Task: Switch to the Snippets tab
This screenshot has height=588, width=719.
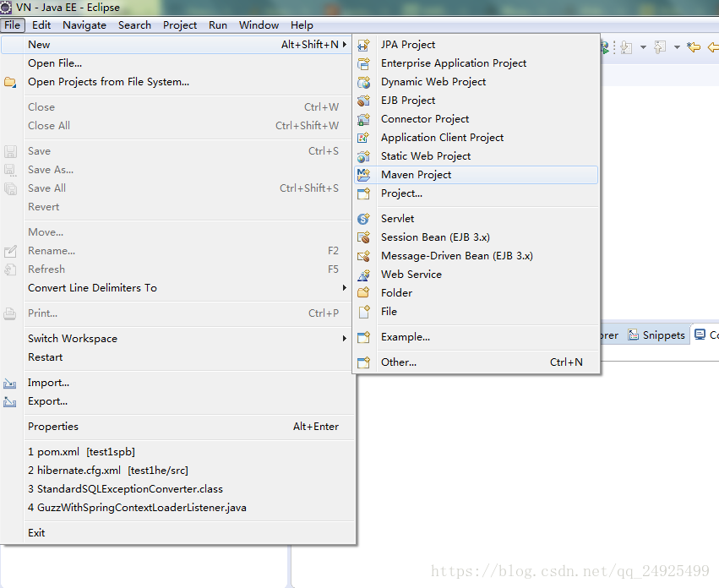Action: click(x=656, y=335)
